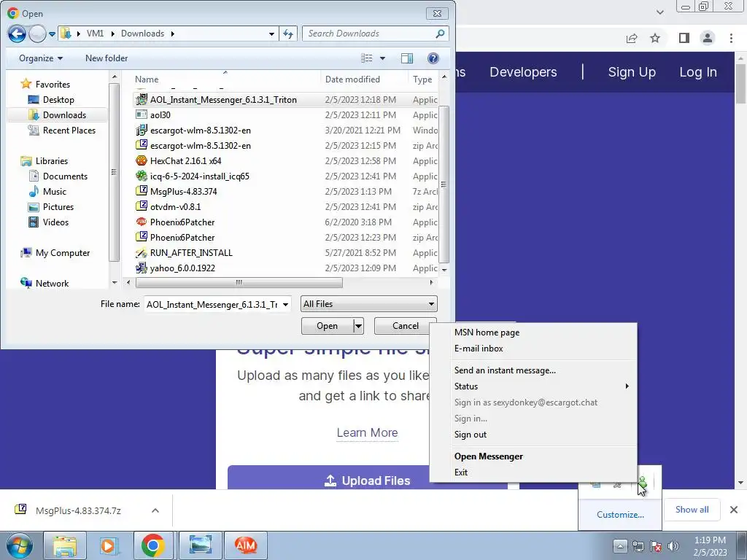Image resolution: width=747 pixels, height=560 pixels.
Task: Select the yahoo_6.0.0.1922 installer icon
Action: [x=142, y=268]
